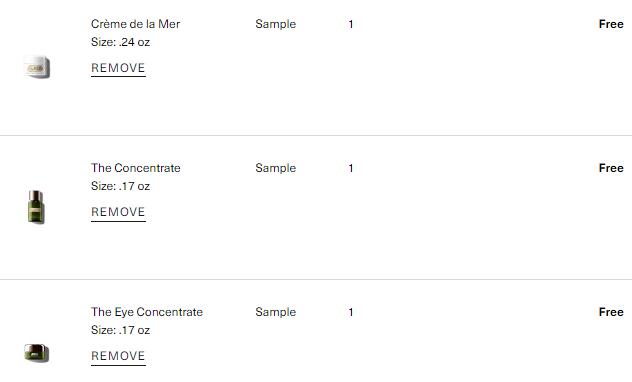
Task: Click the Free price of The Concentrate
Action: coord(611,168)
